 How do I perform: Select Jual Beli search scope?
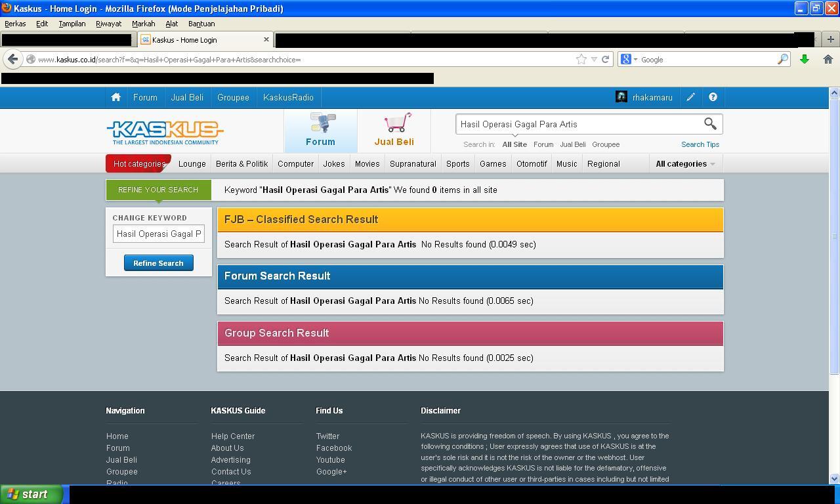coord(573,144)
